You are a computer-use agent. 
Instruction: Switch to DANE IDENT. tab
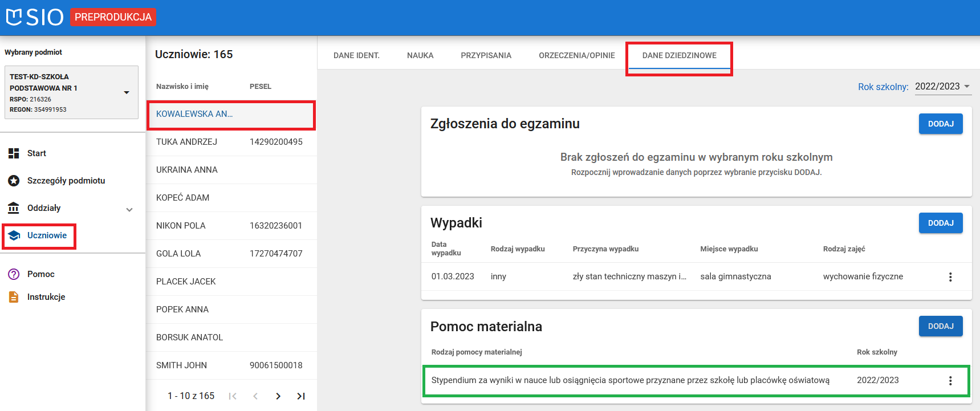tap(356, 55)
